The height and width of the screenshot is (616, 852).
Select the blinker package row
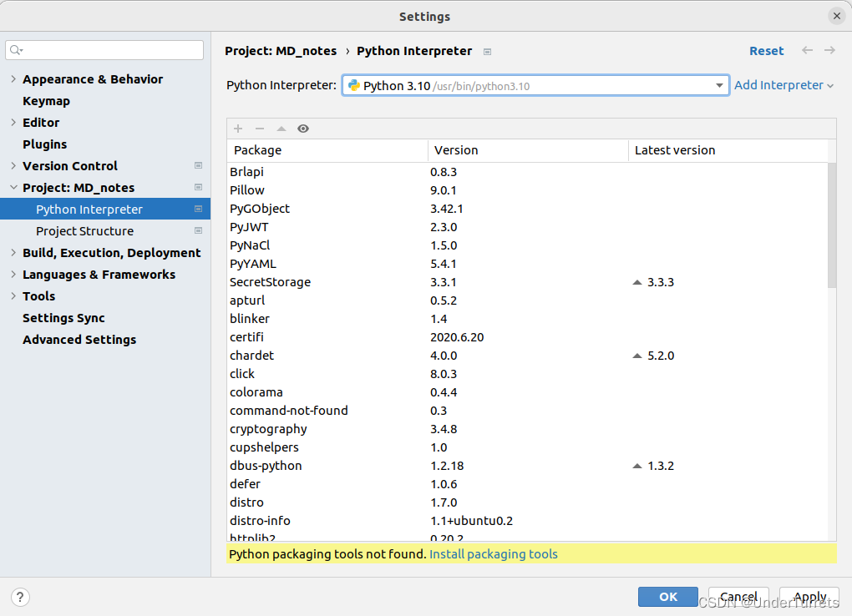click(x=528, y=320)
